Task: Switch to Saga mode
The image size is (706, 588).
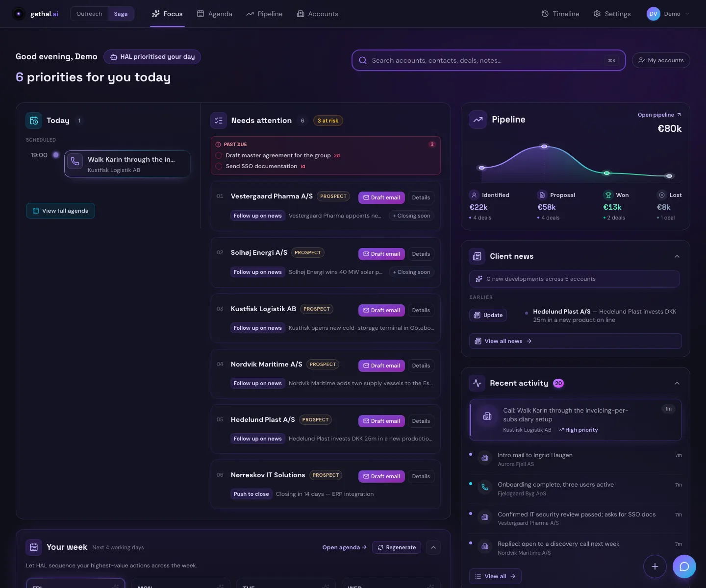Action: click(x=121, y=14)
